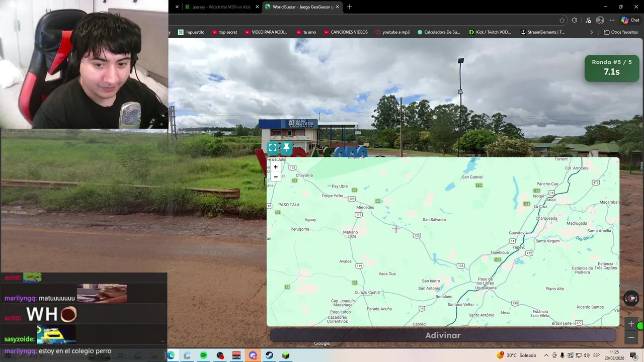Open Minecraft block icon in taskbar
This screenshot has width=644, height=362.
pyautogui.click(x=286, y=355)
